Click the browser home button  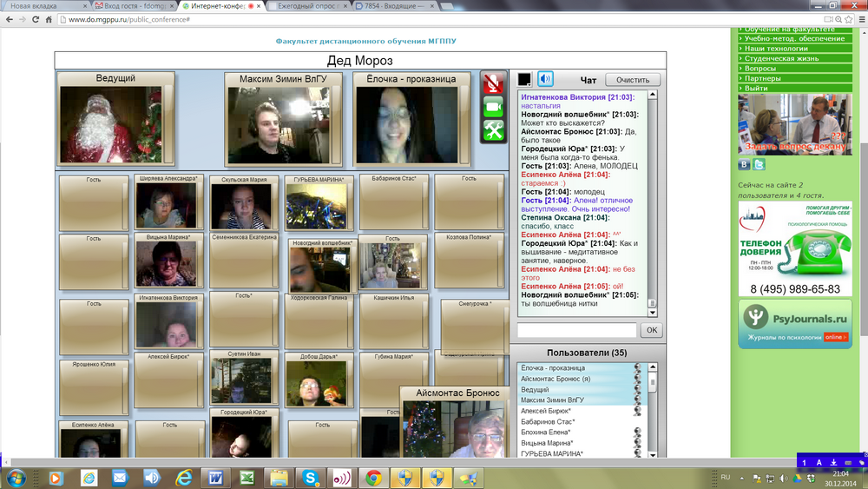pyautogui.click(x=49, y=19)
